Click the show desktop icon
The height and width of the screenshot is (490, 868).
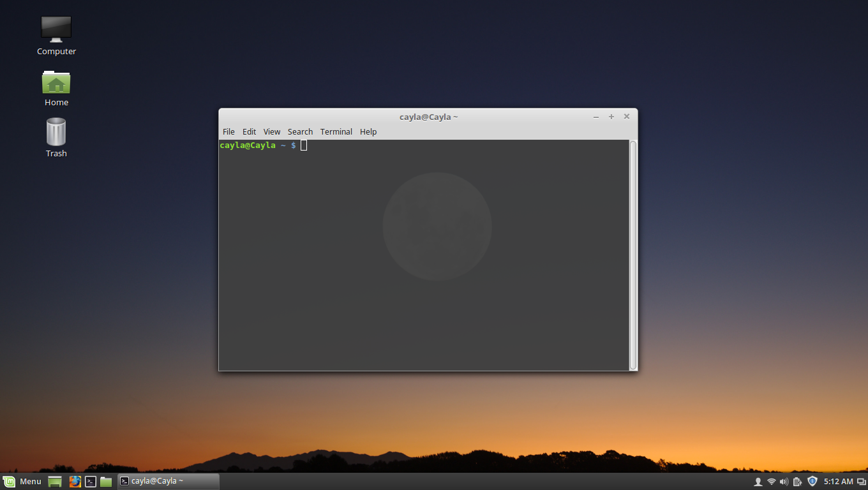54,480
